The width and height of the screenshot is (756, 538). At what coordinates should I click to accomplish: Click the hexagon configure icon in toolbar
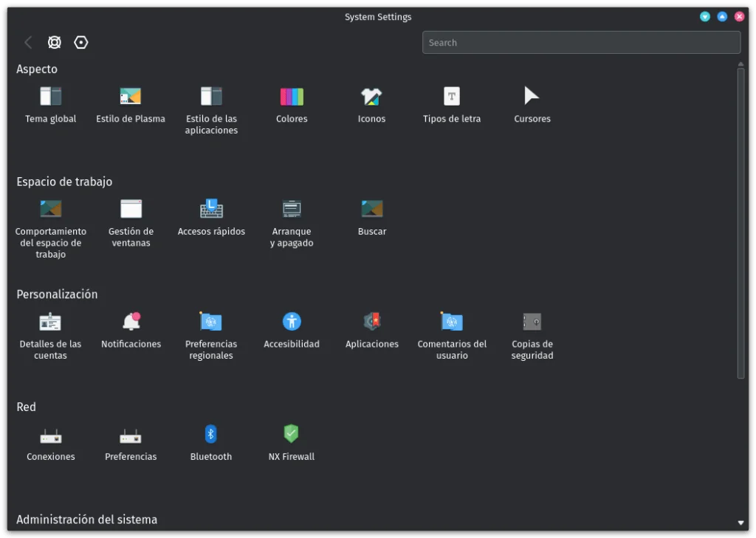point(81,42)
